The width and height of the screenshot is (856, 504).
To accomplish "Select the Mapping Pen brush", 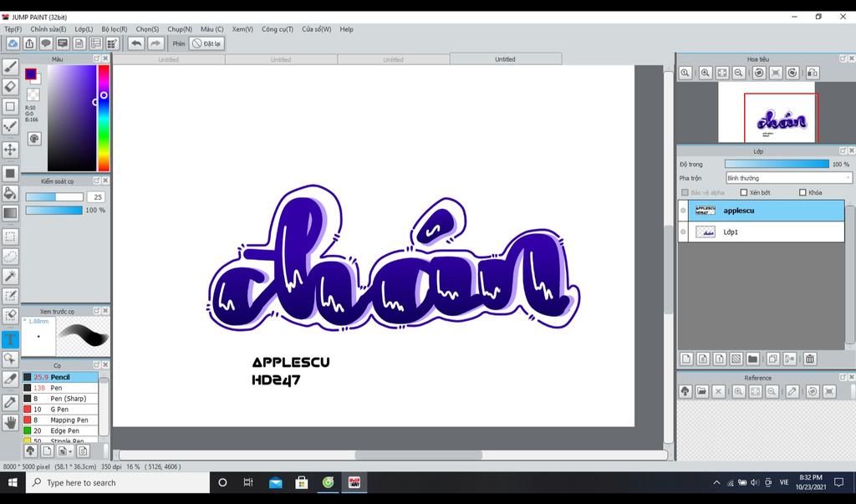I will (x=60, y=420).
